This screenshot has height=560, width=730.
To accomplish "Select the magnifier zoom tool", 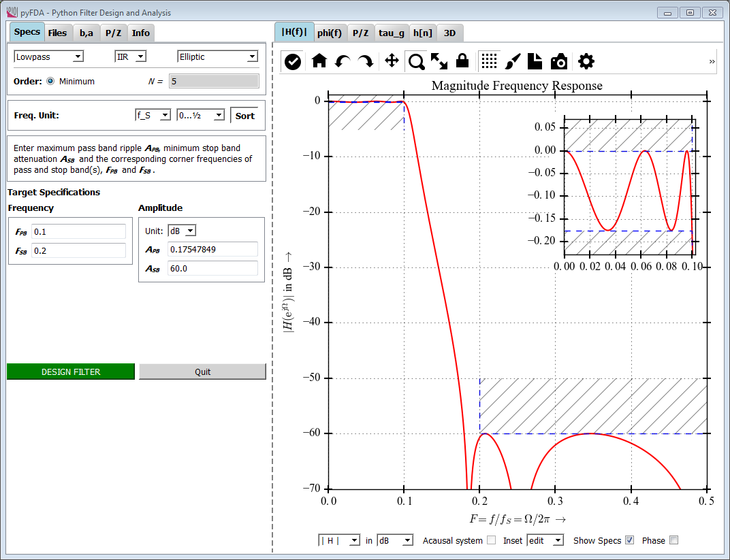I will [417, 61].
